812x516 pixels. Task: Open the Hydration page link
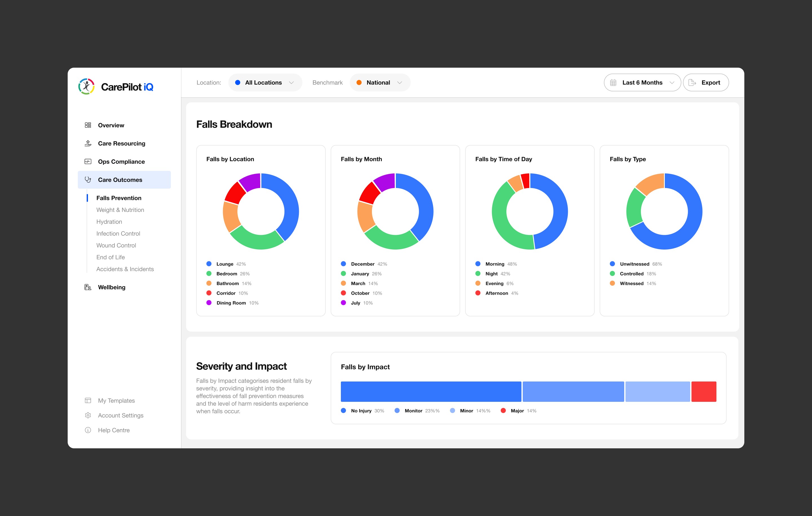pyautogui.click(x=109, y=222)
